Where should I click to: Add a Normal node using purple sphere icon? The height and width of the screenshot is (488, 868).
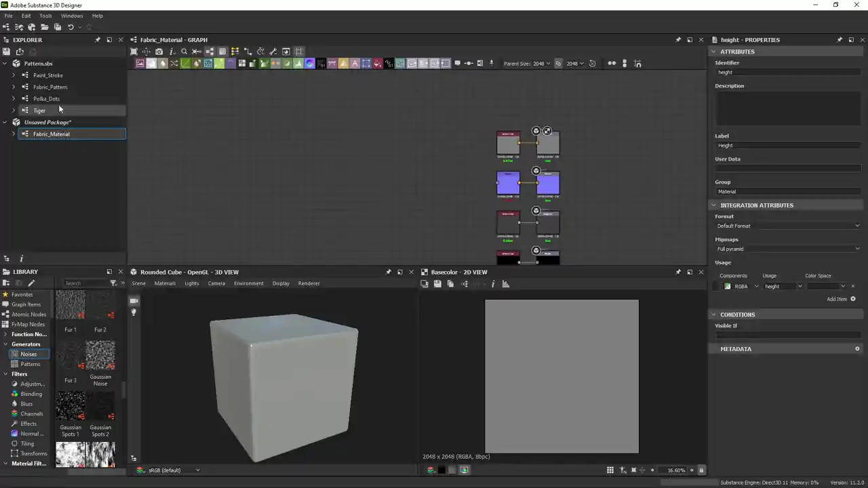tap(310, 64)
